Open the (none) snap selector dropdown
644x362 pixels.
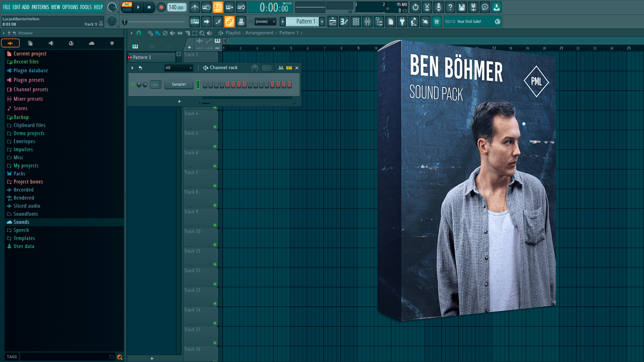pos(265,22)
